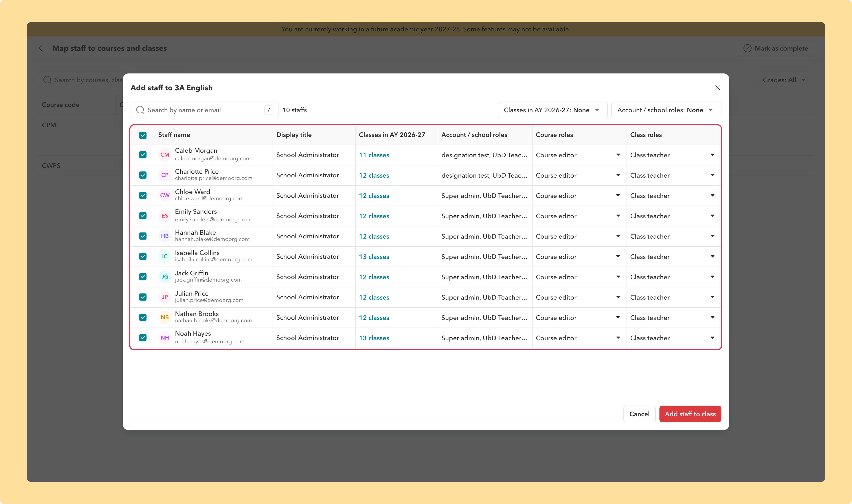852x504 pixels.
Task: Click Caleb Morgan's CM avatar
Action: pyautogui.click(x=165, y=155)
